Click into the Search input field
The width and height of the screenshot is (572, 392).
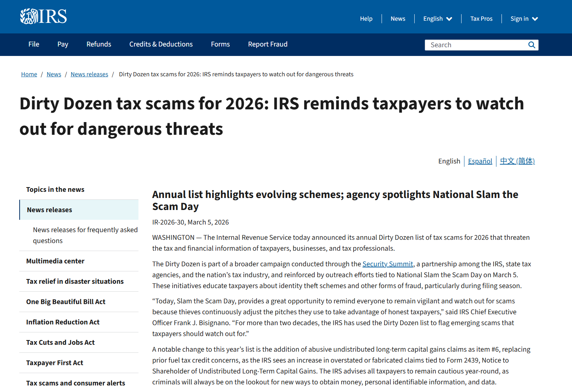476,45
